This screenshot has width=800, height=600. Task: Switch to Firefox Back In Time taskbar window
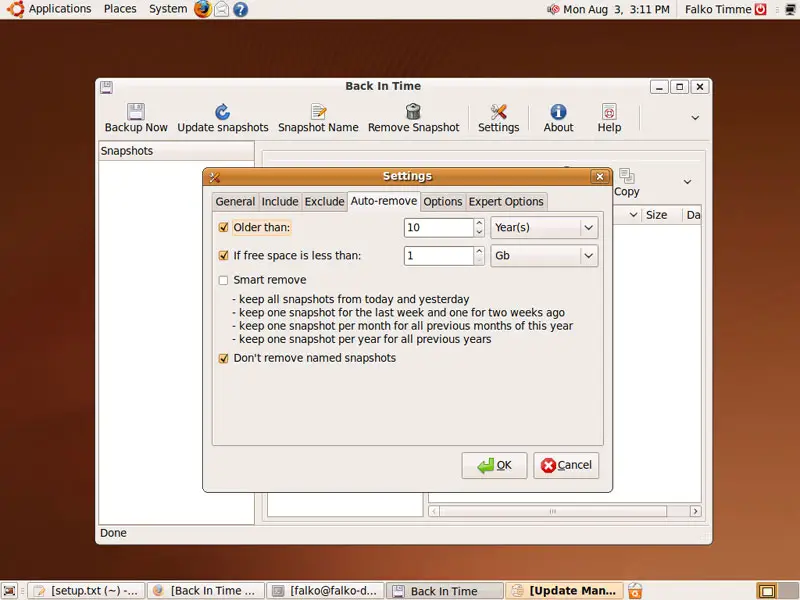206,591
